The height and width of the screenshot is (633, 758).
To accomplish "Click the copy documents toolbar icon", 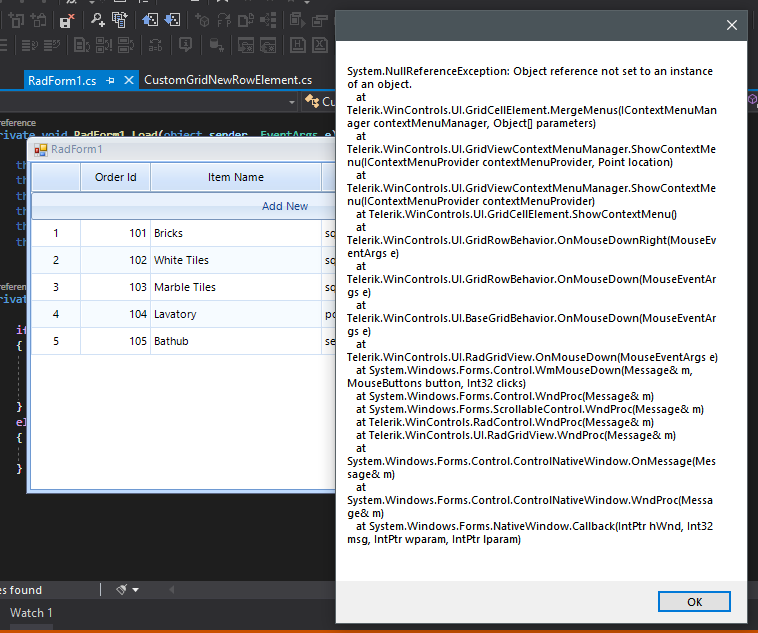I will click(120, 20).
